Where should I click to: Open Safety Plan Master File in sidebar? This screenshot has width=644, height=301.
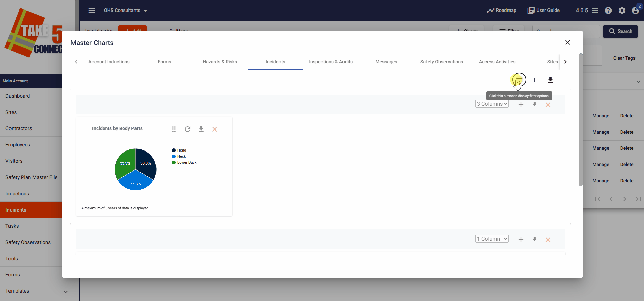click(x=31, y=177)
